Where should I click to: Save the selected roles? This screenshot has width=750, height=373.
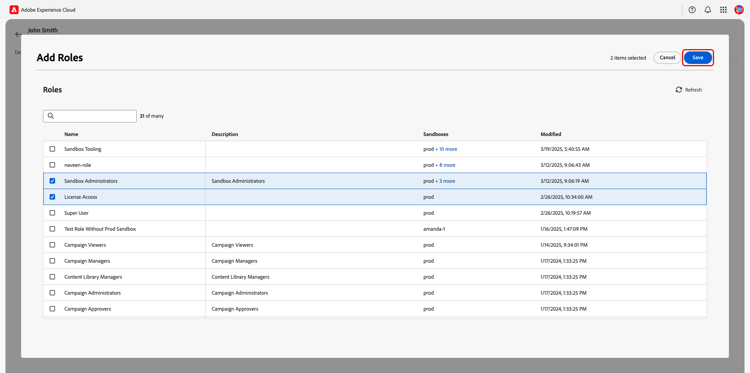coord(698,58)
